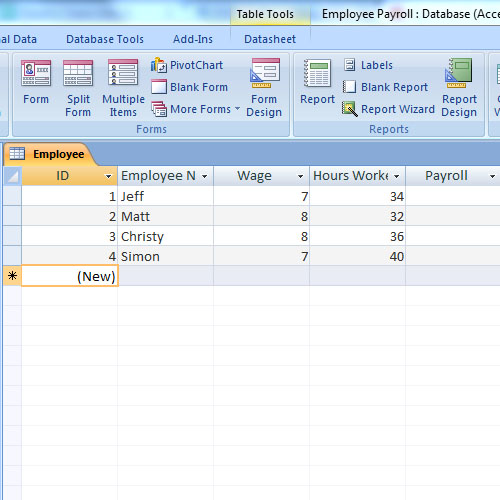This screenshot has height=500, width=500.
Task: Open the Wage column filter dropdown
Action: tap(300, 176)
